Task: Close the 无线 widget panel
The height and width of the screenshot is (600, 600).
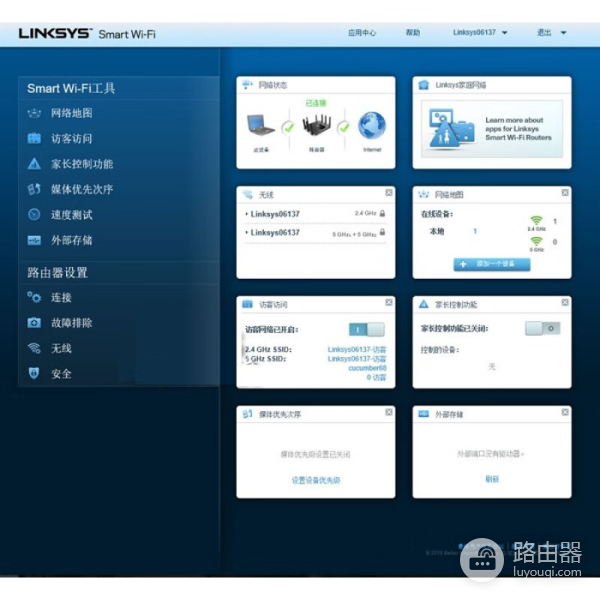Action: (388, 192)
